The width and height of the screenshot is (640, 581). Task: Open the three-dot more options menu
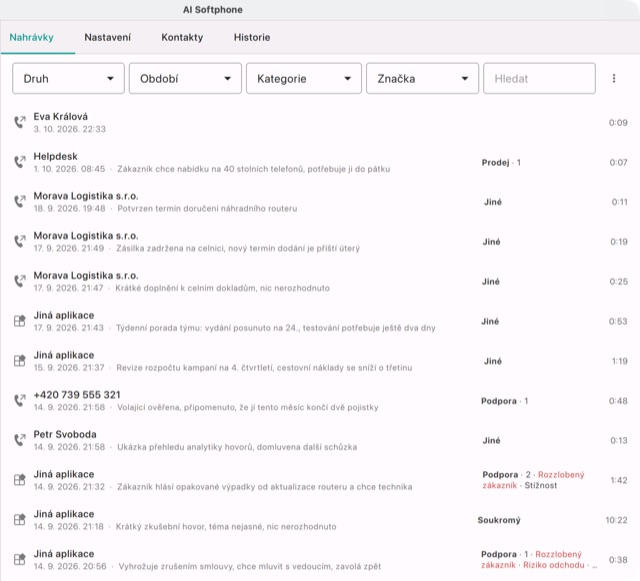[613, 78]
